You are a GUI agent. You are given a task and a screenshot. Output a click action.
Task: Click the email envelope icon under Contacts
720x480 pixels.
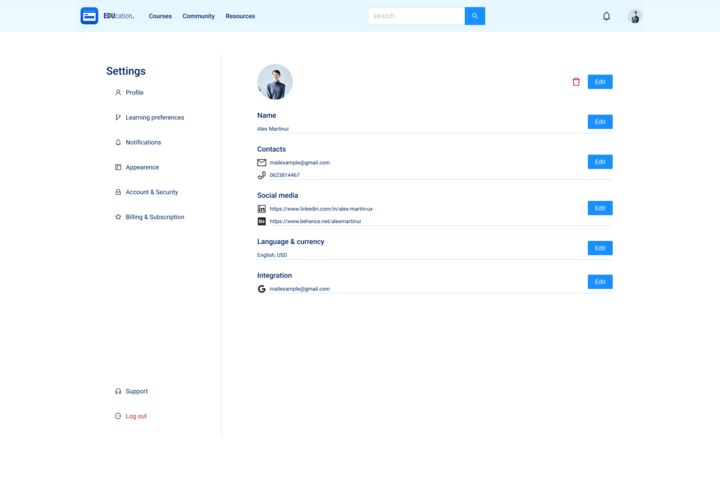pos(261,163)
